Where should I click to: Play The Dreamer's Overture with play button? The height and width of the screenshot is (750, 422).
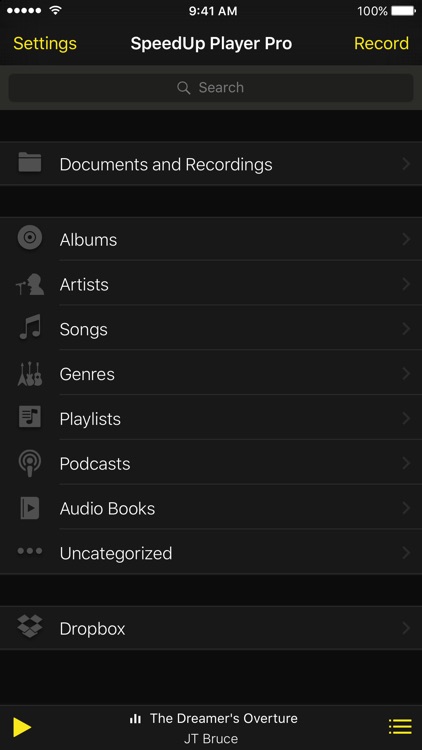pos(22,727)
